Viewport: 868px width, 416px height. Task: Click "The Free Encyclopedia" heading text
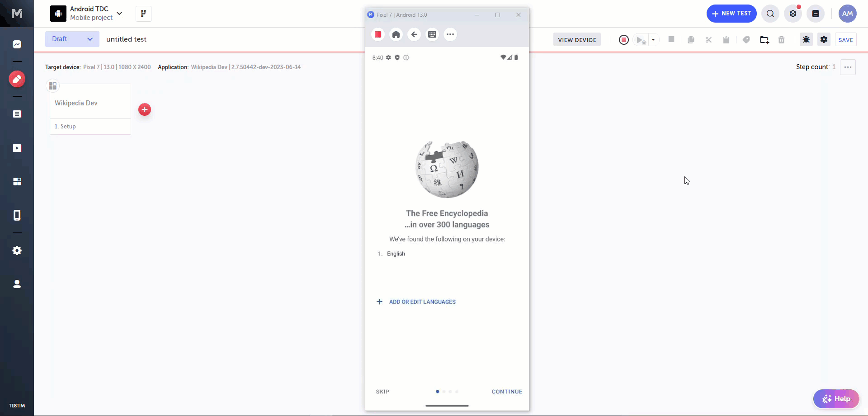point(447,213)
